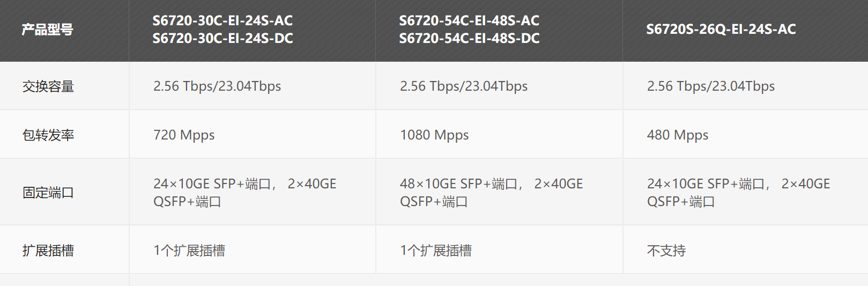This screenshot has height=286, width=868.
Task: Click 1个扩展插槽 in the S6720-54C column
Action: (x=436, y=251)
